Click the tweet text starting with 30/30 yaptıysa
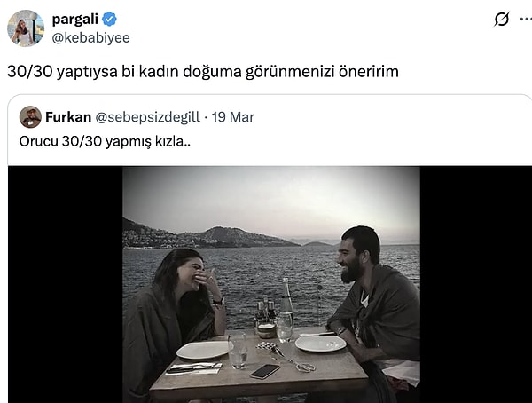532x403 pixels. pos(203,72)
